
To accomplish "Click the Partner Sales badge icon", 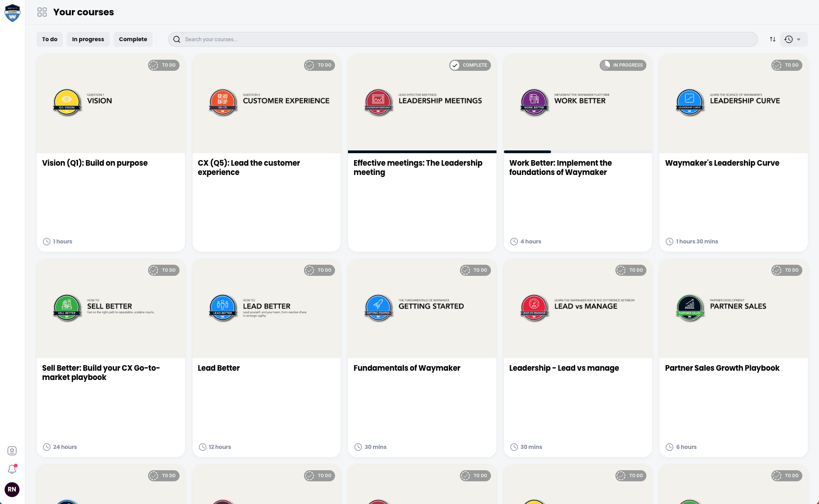I will 690,308.
